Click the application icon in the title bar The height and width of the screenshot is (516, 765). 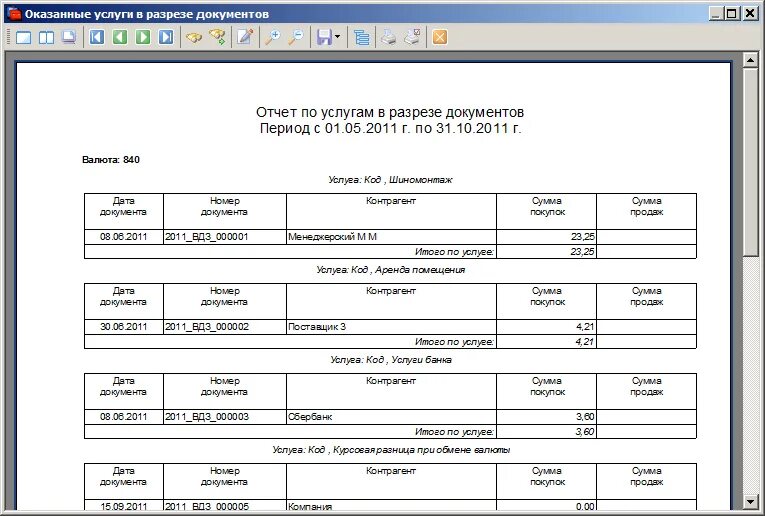(x=14, y=14)
